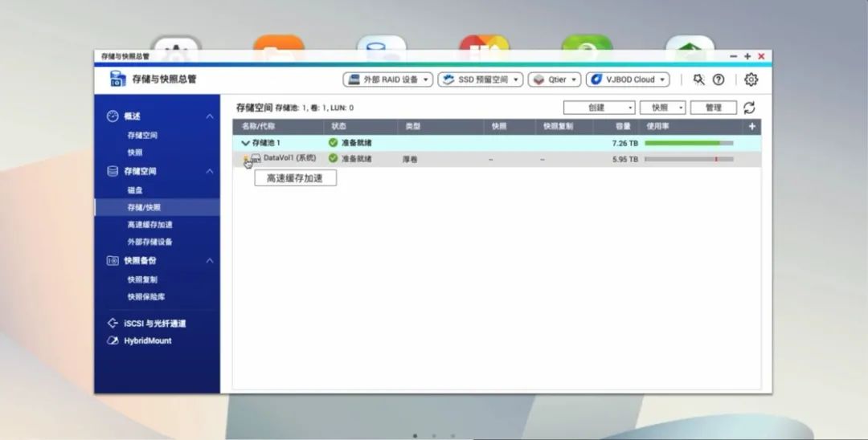Open 快照 under 概述

135,153
